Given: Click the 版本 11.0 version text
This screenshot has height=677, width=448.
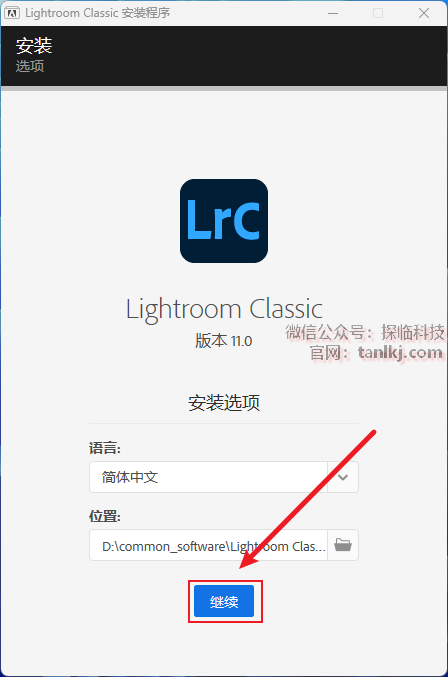Looking at the screenshot, I should pos(224,341).
